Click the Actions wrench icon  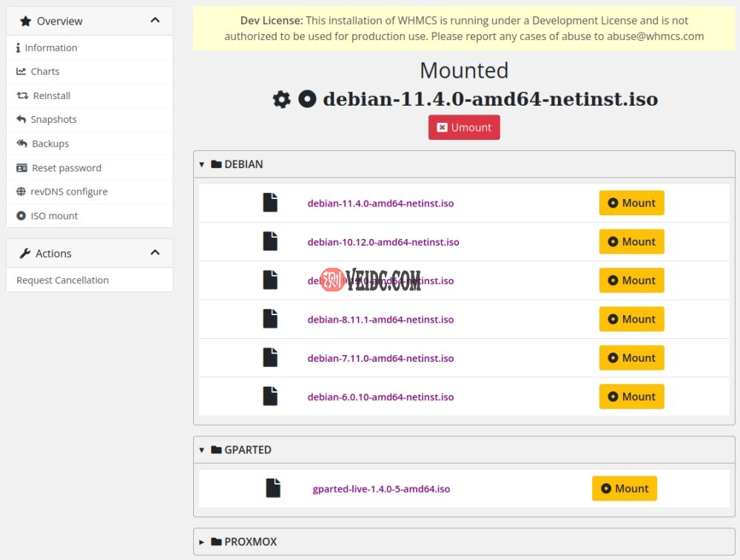click(x=25, y=253)
